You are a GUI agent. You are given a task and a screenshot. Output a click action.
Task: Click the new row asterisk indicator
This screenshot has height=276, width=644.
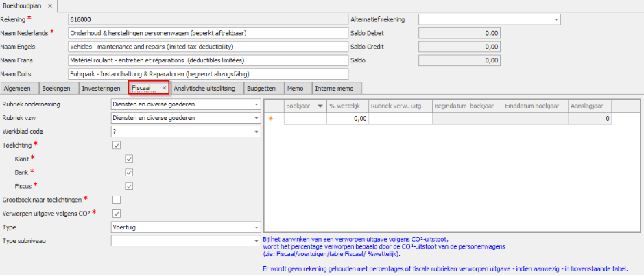point(271,119)
